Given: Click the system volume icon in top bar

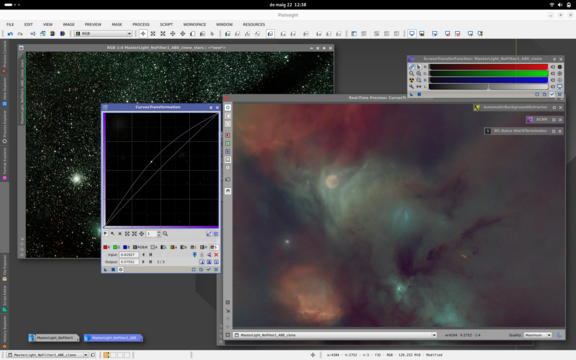Looking at the screenshot, I should (x=560, y=5).
